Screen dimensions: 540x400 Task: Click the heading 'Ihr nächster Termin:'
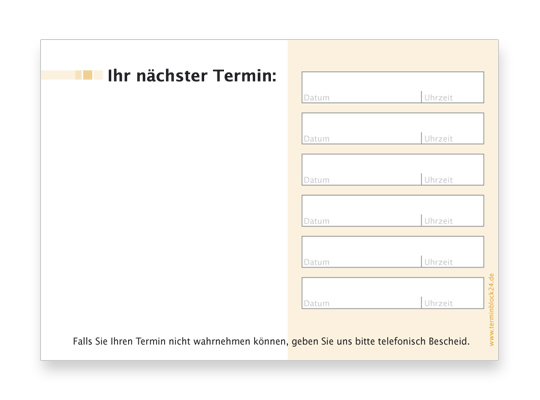point(192,75)
